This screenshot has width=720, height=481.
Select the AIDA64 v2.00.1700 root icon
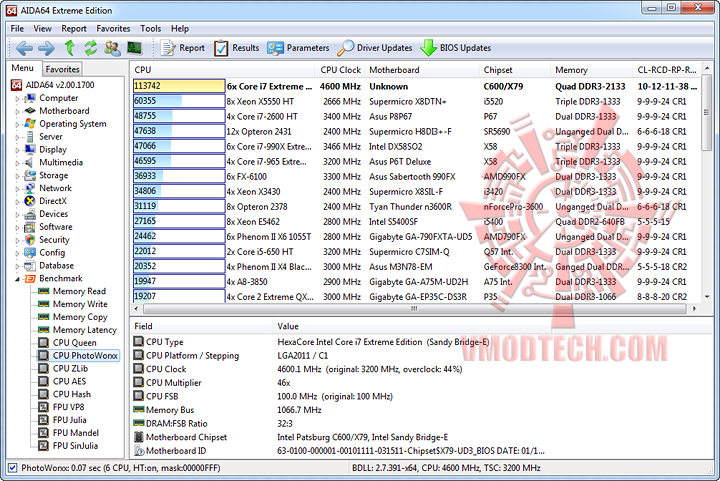tap(17, 85)
